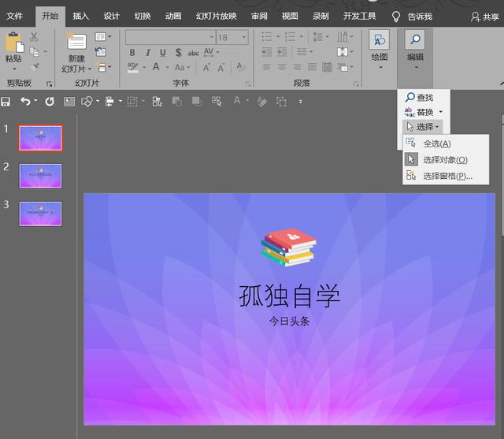Click the slide Section icon
504x439 pixels.
pyautogui.click(x=102, y=67)
